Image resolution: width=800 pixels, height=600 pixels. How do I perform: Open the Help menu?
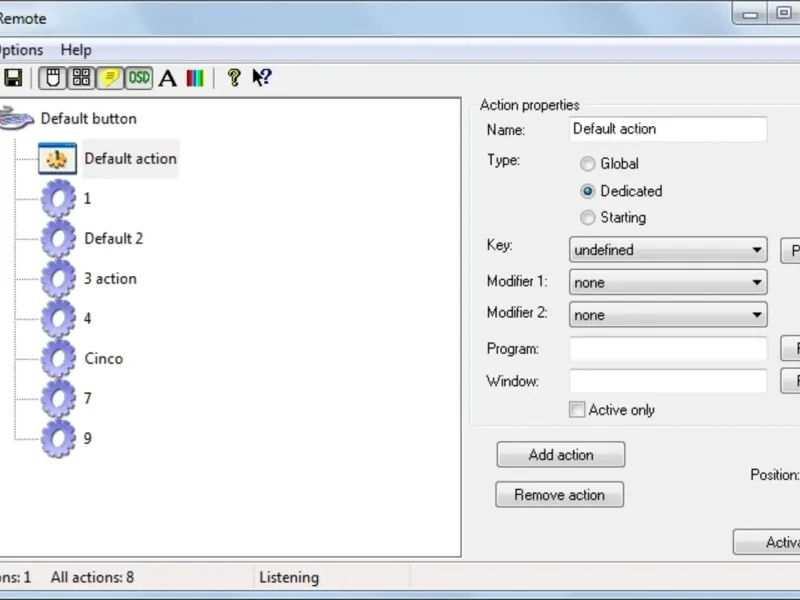[x=76, y=50]
